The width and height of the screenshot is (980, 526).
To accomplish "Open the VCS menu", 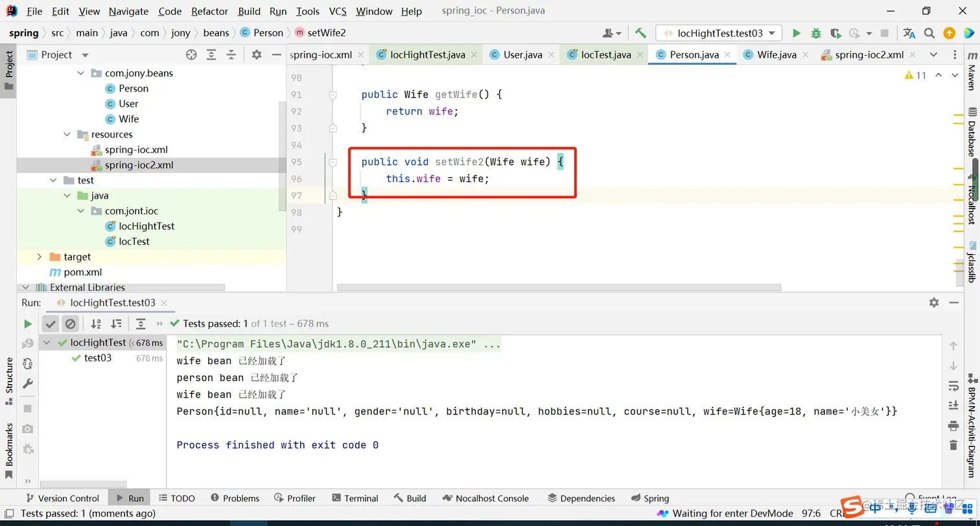I will 338,11.
